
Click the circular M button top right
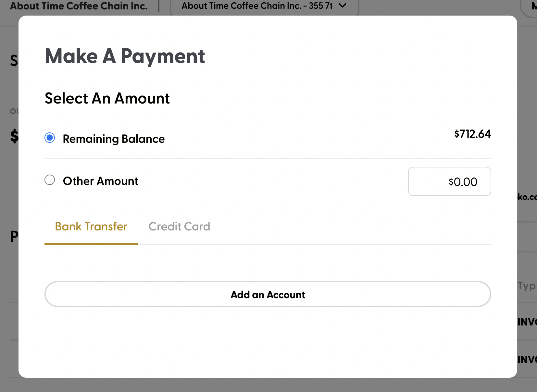(533, 6)
